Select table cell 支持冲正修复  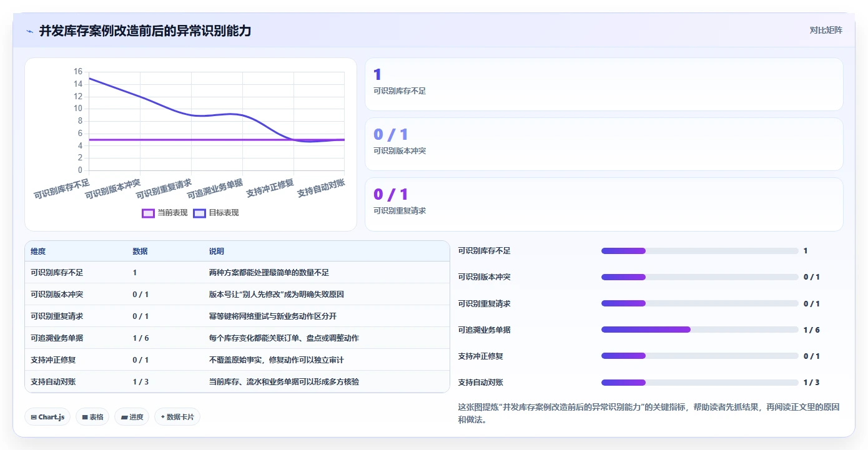tap(53, 360)
